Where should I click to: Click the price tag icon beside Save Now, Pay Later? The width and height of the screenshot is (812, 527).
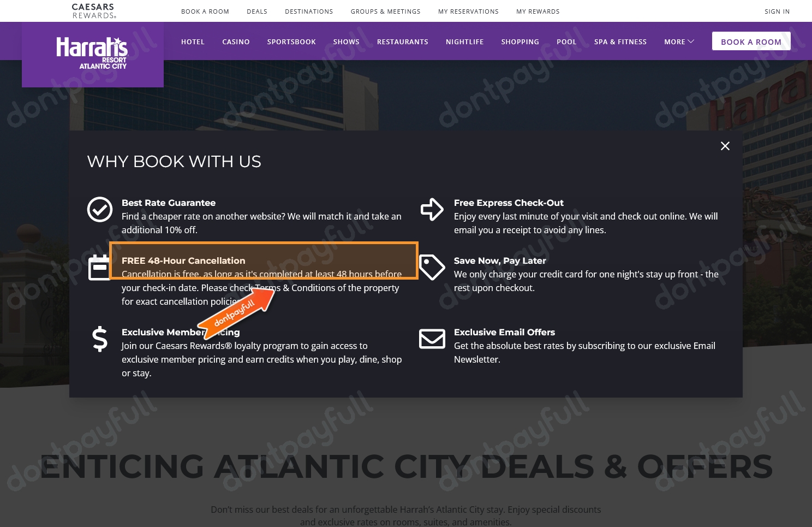[x=432, y=267]
